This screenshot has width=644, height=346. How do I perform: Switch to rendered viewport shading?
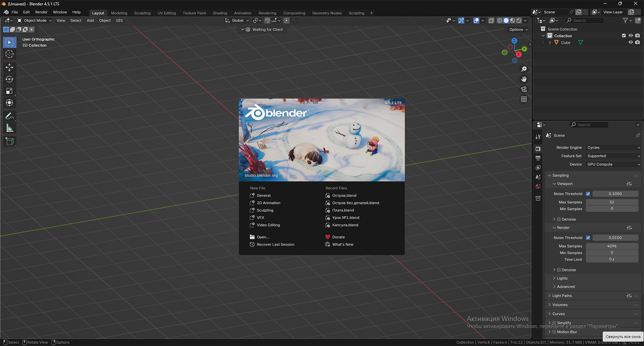[519, 21]
